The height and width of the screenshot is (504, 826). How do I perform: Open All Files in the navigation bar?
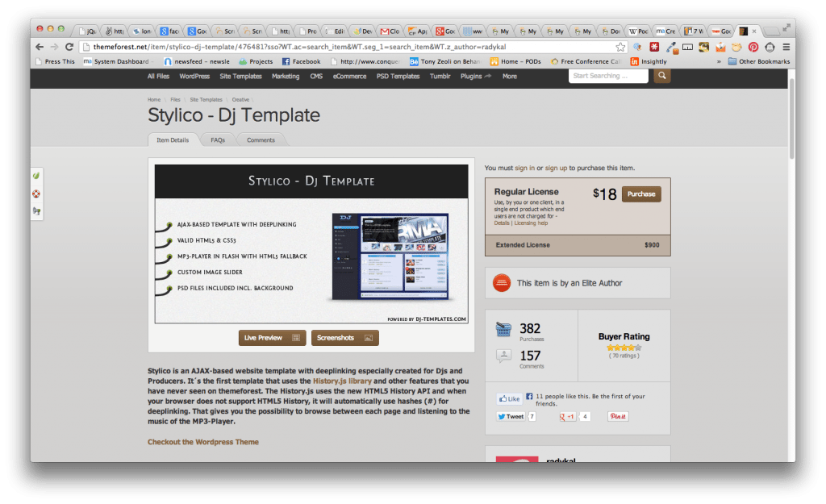pyautogui.click(x=158, y=77)
